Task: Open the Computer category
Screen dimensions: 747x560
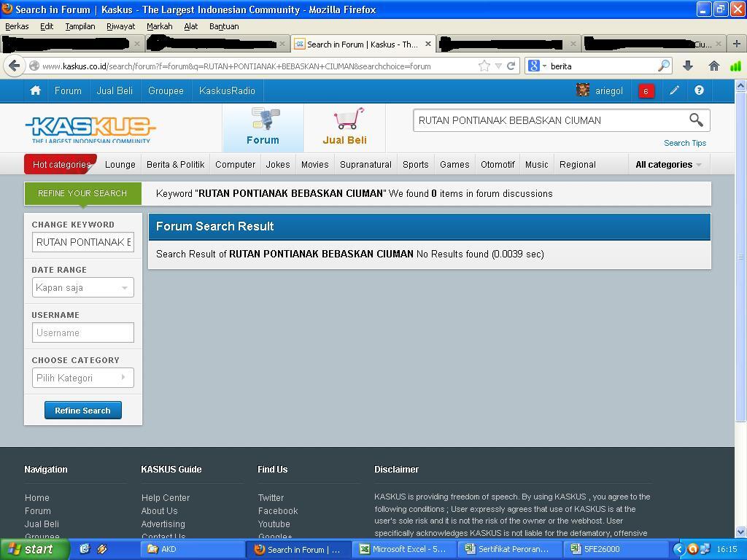Action: click(x=236, y=164)
